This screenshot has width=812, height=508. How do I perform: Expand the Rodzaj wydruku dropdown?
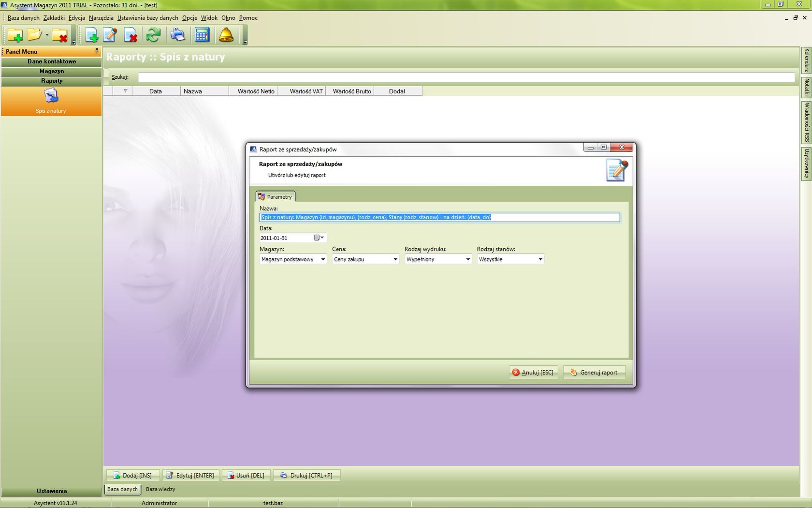468,259
